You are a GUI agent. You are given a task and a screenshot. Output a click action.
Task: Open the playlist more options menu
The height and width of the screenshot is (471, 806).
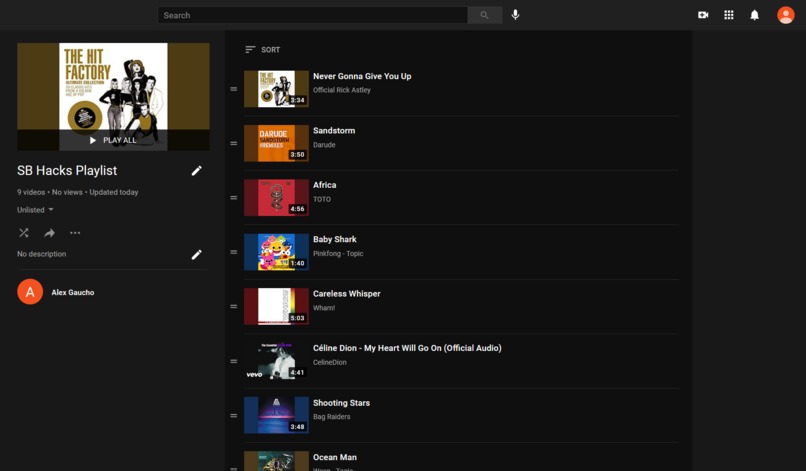coord(75,233)
